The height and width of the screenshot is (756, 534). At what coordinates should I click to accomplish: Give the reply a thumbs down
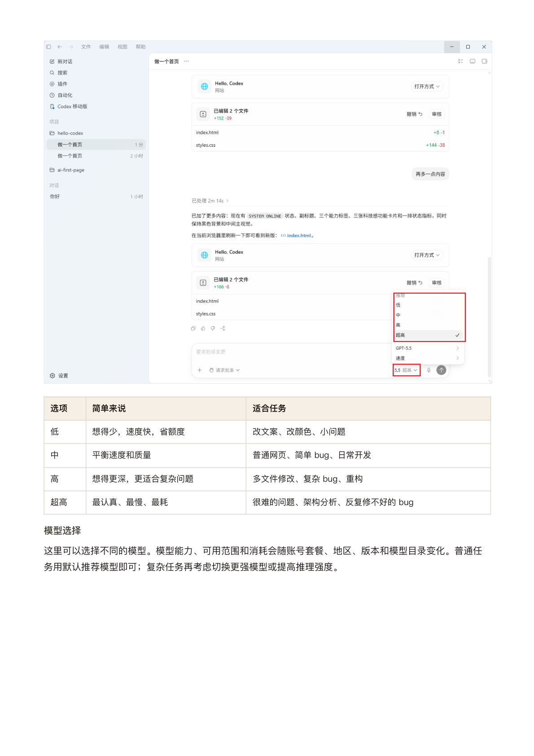pos(213,329)
